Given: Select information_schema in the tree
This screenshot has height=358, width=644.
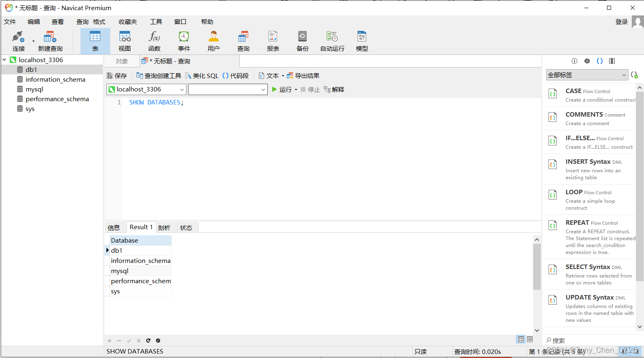Looking at the screenshot, I should (55, 80).
